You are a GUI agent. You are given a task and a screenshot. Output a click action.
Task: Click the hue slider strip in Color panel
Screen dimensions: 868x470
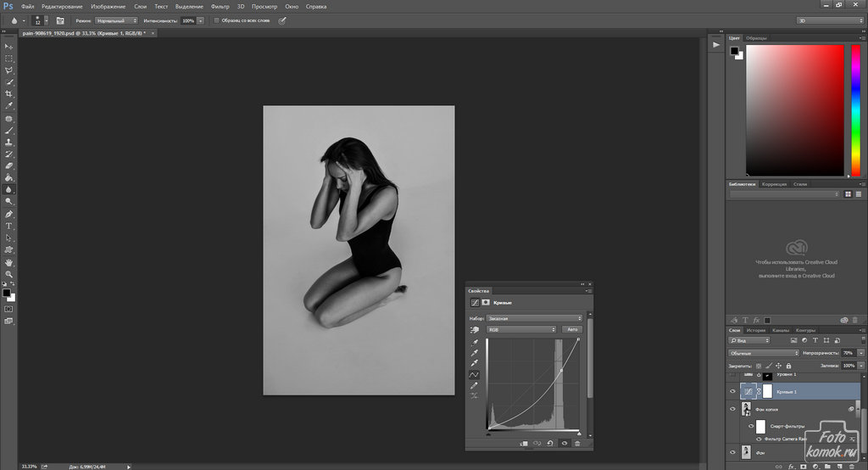(x=856, y=111)
